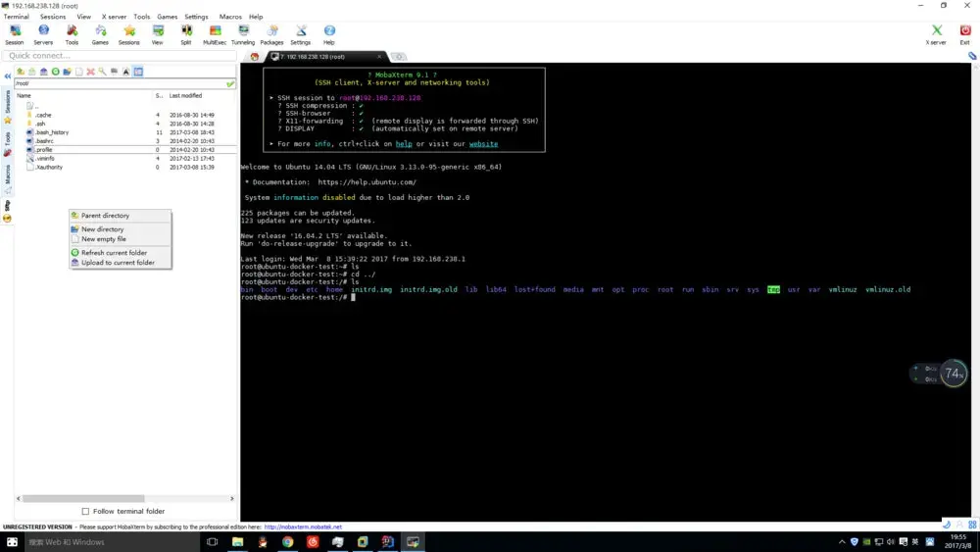
Task: Open the Sessions menu
Action: (53, 17)
